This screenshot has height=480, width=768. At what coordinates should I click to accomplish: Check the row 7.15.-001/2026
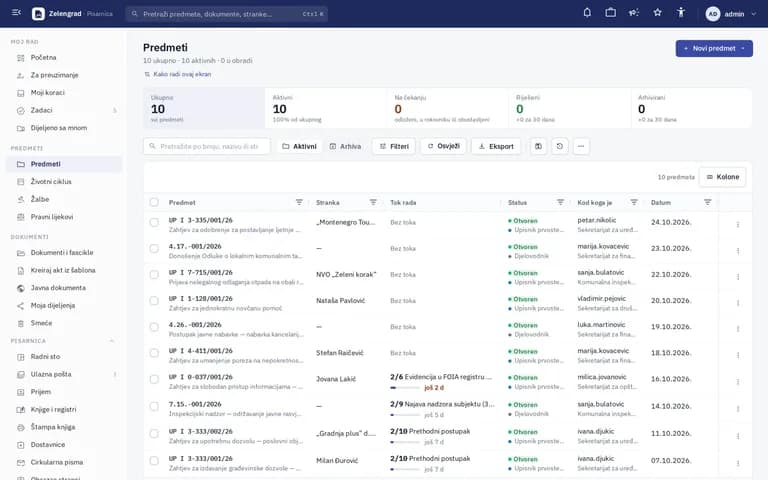point(154,407)
